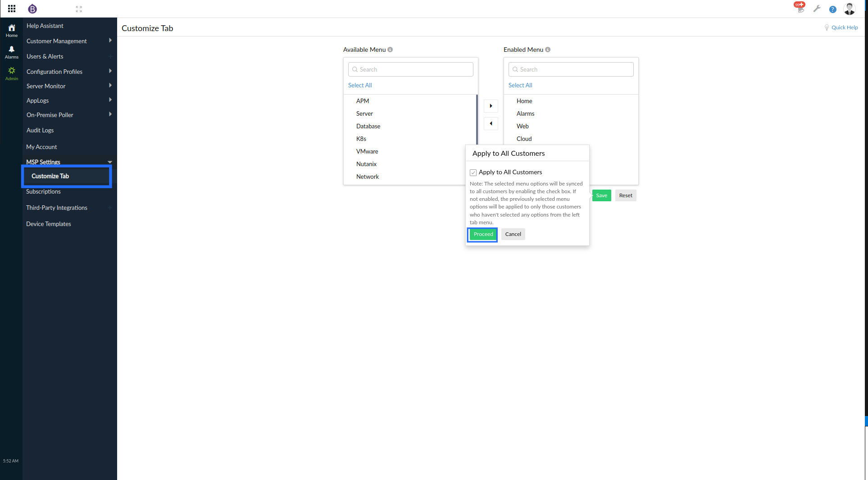868x480 pixels.
Task: Select All in the Available Menu list
Action: [359, 85]
